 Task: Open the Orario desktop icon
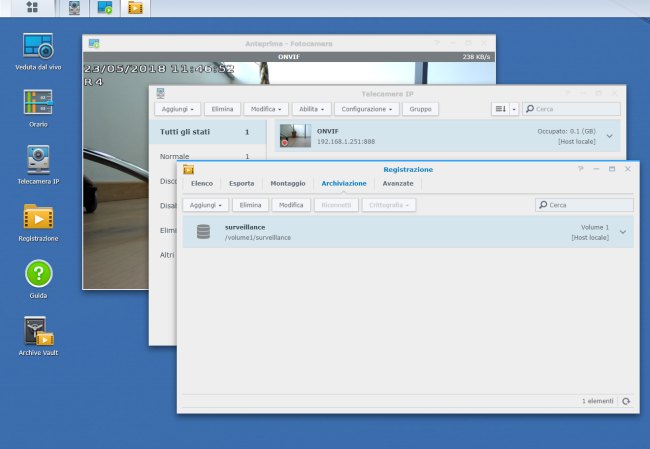click(38, 102)
